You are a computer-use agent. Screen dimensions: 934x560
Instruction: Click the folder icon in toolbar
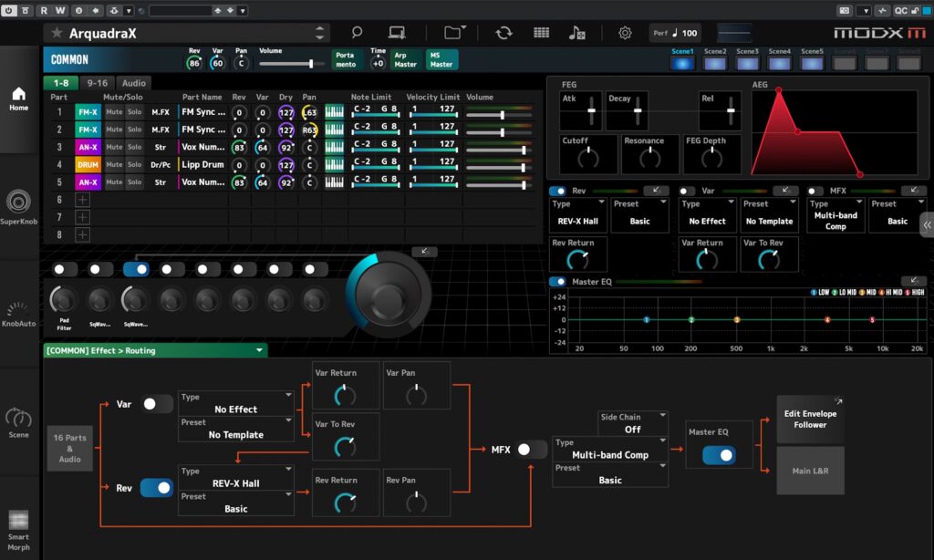(453, 33)
